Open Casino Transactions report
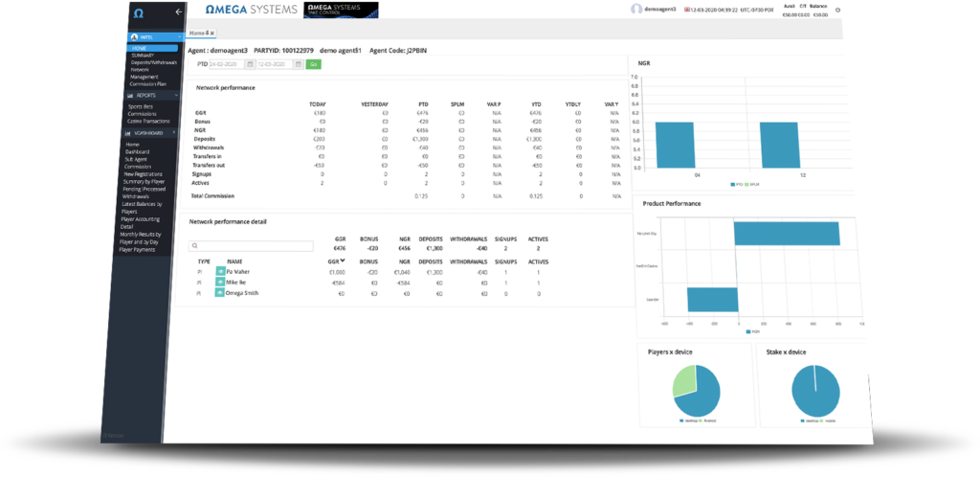 click(x=148, y=122)
